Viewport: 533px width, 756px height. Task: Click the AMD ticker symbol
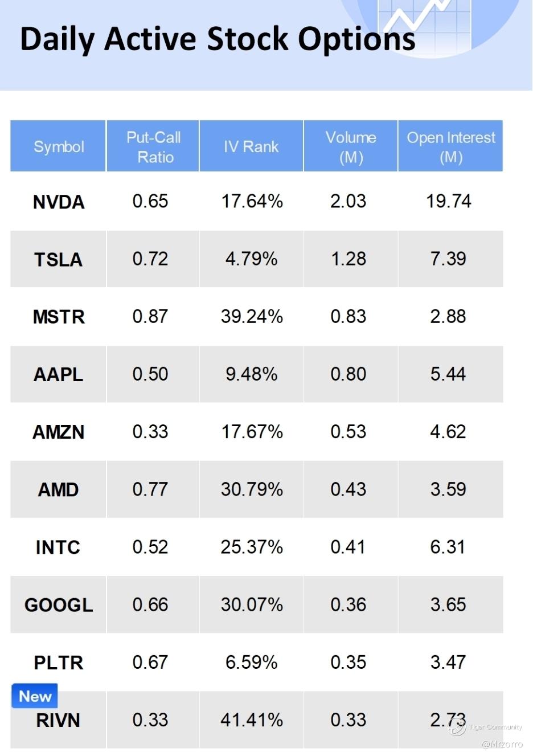pos(59,489)
